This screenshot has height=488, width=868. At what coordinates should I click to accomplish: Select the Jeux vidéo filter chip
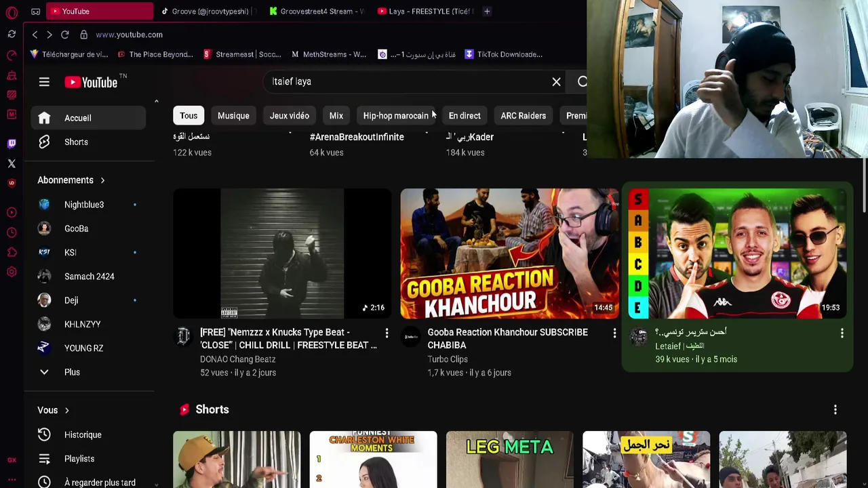[290, 116]
